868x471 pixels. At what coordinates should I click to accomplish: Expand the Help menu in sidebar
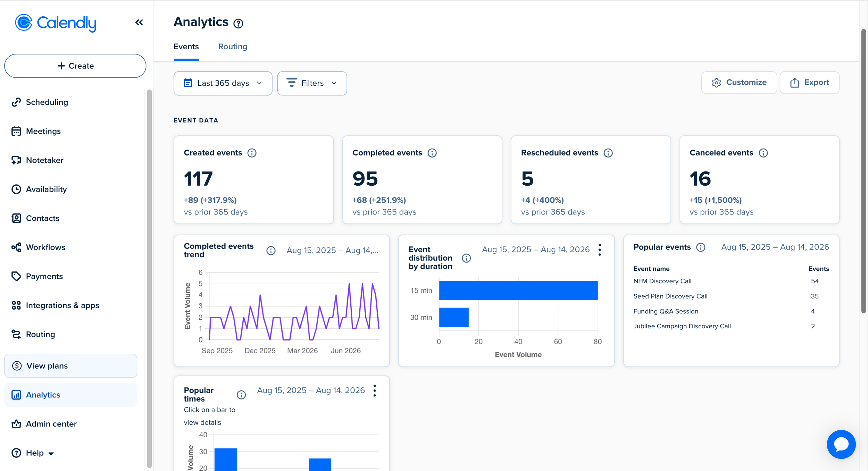pos(33,453)
